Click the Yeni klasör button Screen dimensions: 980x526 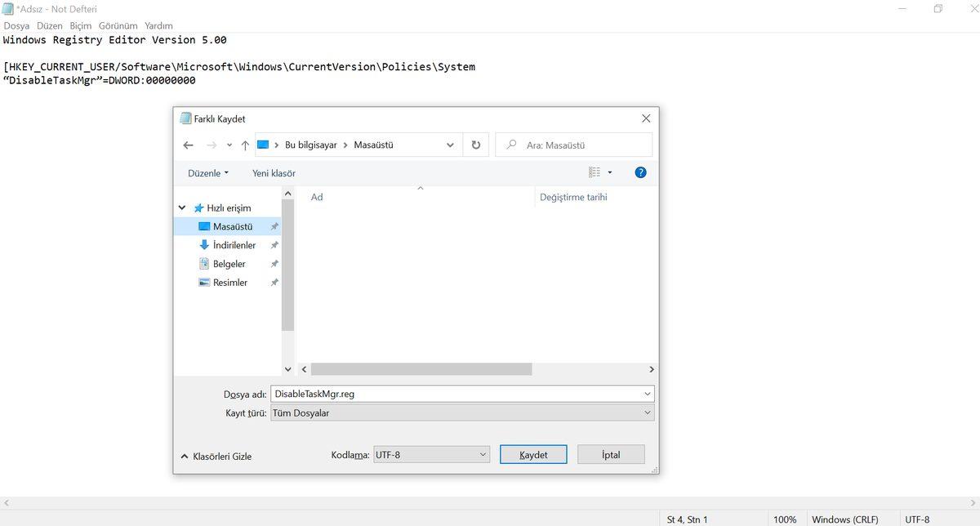click(x=274, y=173)
